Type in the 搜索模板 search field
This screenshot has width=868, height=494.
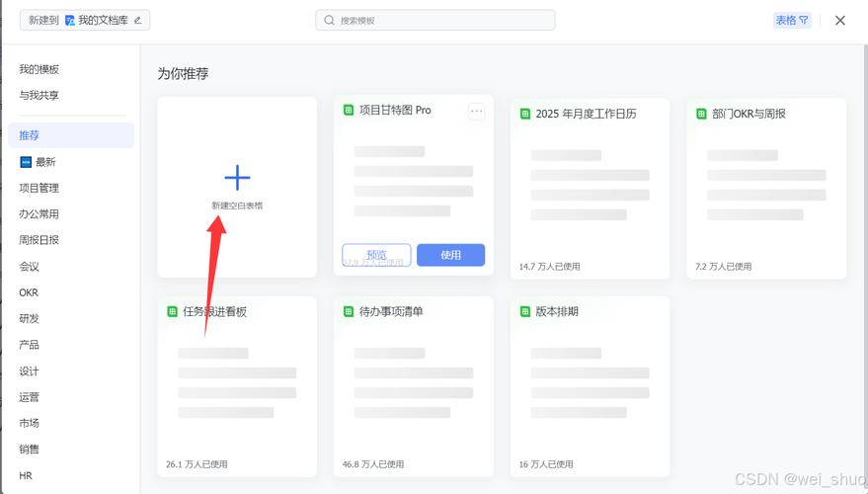[435, 21]
